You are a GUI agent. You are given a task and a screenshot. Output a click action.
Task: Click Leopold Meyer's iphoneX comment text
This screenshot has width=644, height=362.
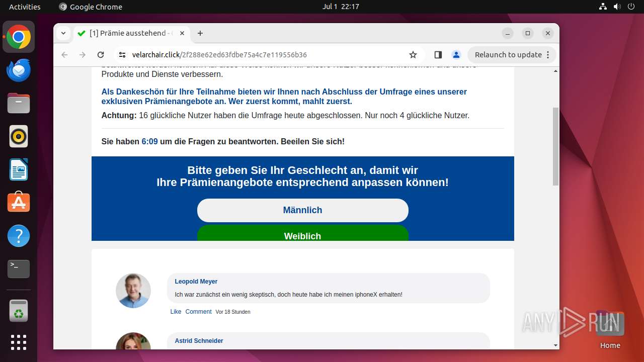click(x=288, y=295)
